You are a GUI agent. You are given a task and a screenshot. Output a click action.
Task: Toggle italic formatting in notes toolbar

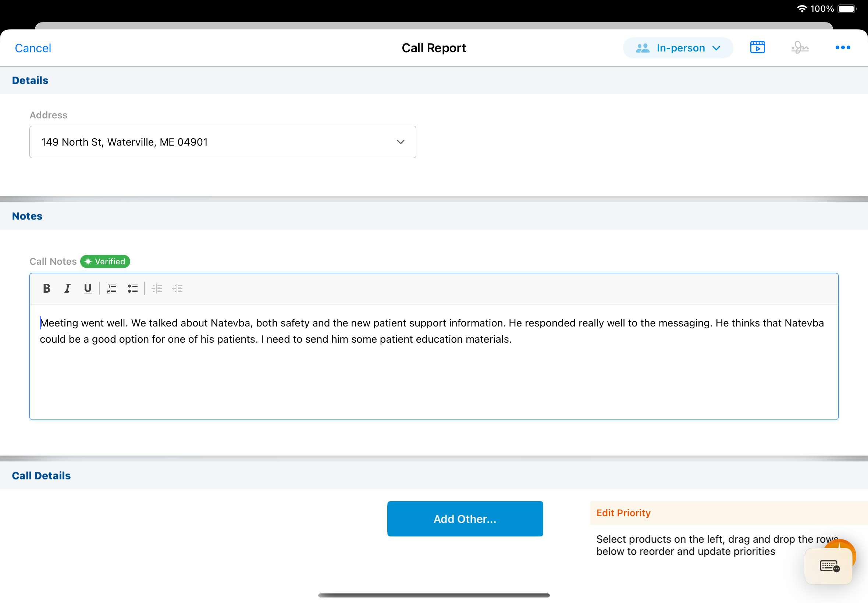coord(67,289)
